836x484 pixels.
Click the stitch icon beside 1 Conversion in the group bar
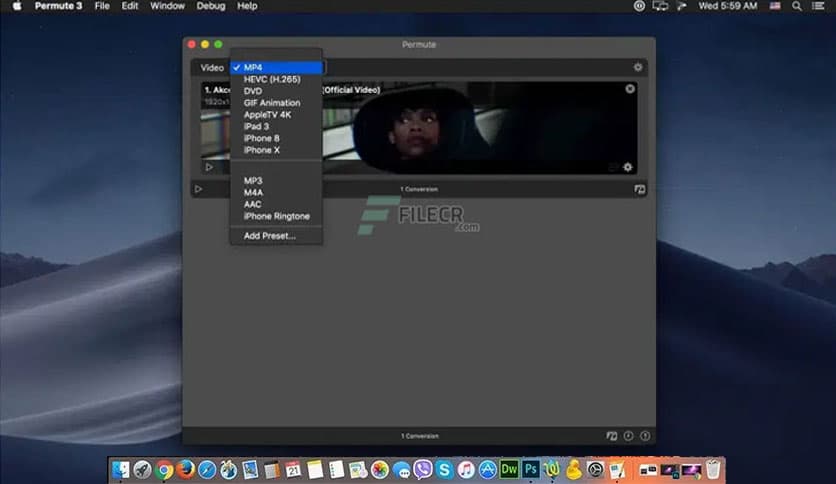[639, 189]
